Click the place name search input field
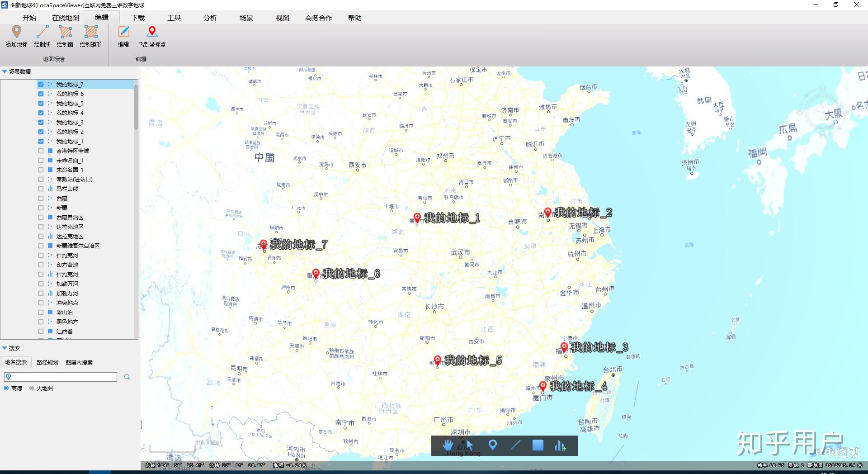The image size is (868, 474). [61, 377]
